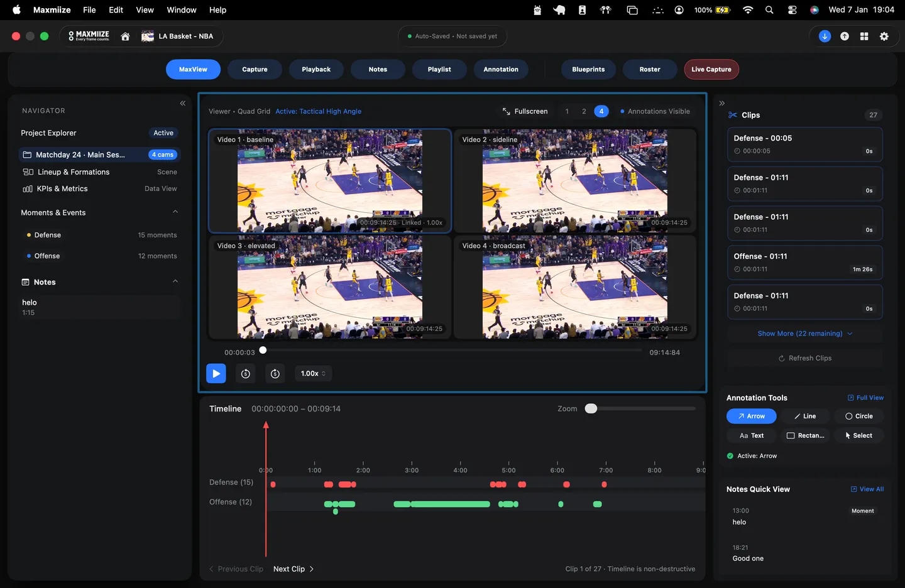The height and width of the screenshot is (588, 905).
Task: Select the Arrow annotation tool
Action: (752, 416)
